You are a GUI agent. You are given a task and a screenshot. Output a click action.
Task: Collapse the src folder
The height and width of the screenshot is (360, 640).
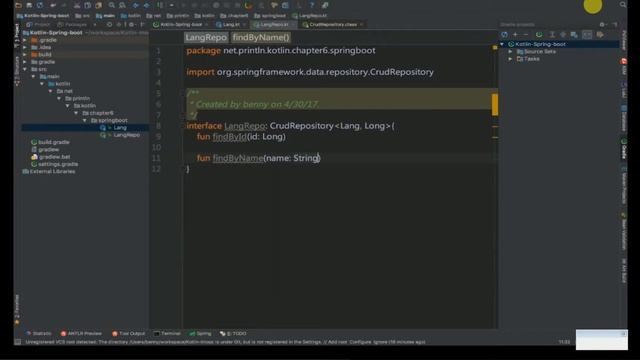click(x=25, y=69)
